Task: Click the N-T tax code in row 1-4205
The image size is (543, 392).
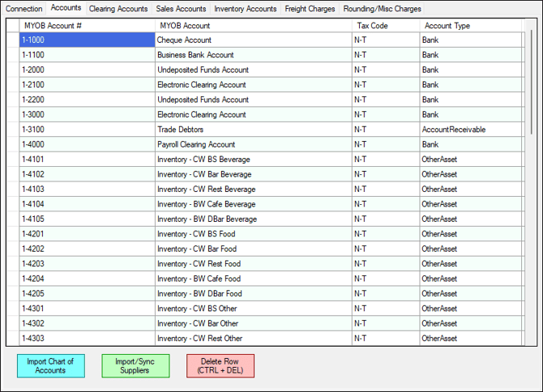Action: pos(386,293)
